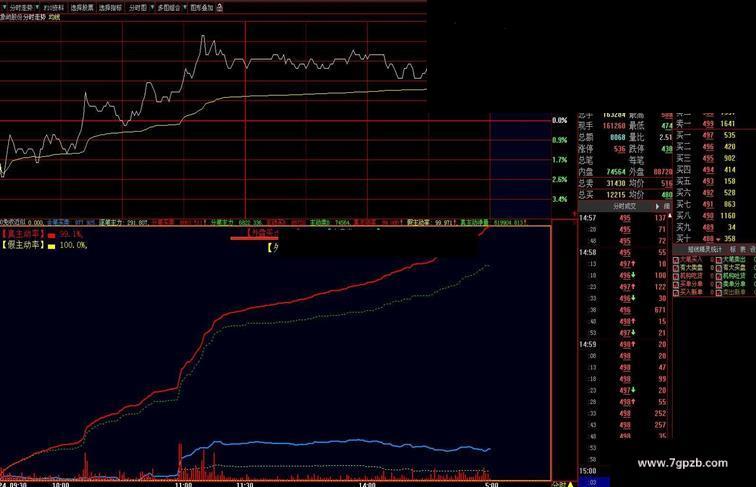756x487 pixels.
Task: Click the scroll-up arrow of the trades list
Action: pyautogui.click(x=669, y=216)
